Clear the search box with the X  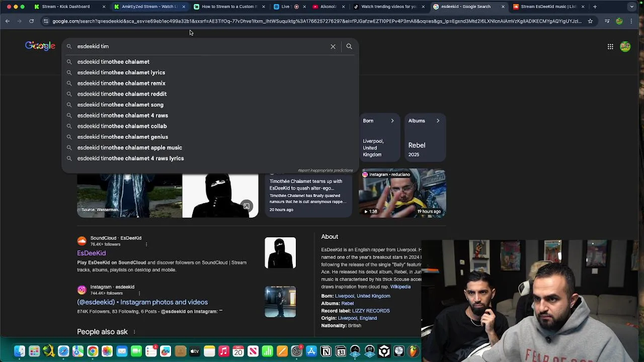(x=333, y=46)
